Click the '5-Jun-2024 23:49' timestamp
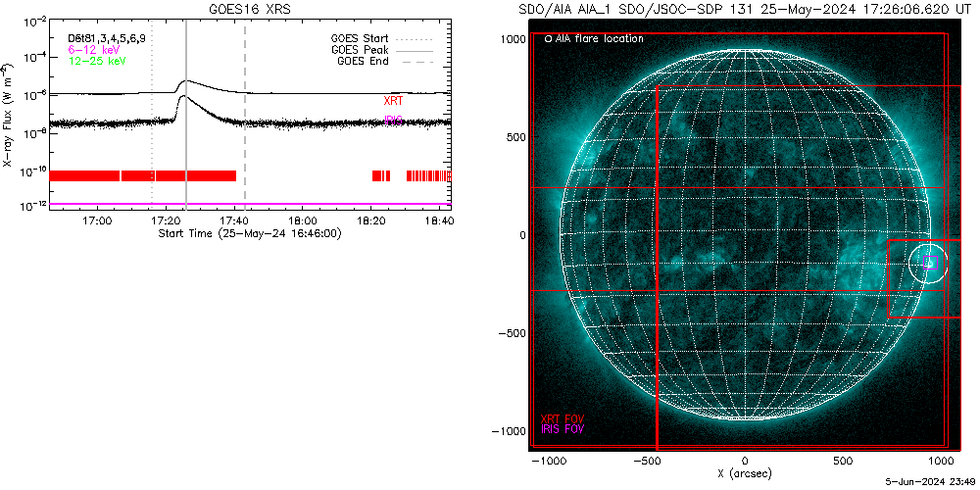Viewport: 980px width, 490px height. [x=931, y=484]
